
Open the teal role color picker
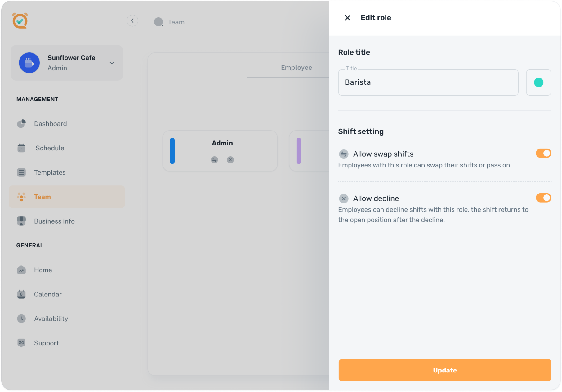click(538, 82)
